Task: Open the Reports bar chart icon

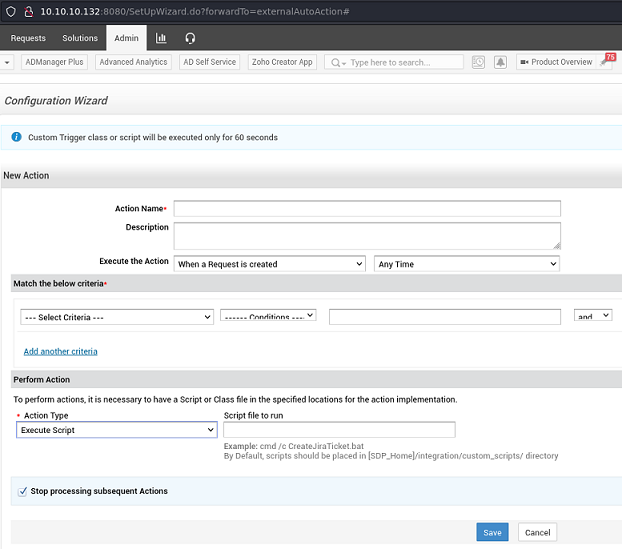Action: (x=161, y=38)
